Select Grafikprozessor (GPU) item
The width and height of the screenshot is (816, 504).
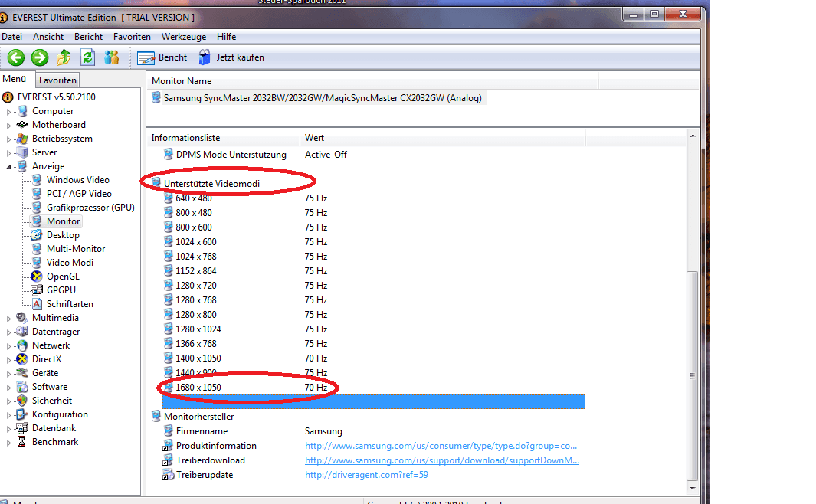pyautogui.click(x=90, y=208)
